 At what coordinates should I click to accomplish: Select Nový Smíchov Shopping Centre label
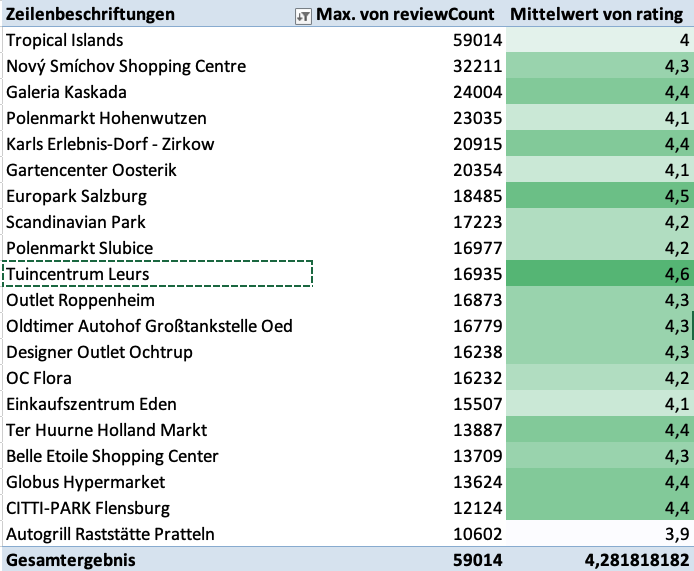pos(126,66)
